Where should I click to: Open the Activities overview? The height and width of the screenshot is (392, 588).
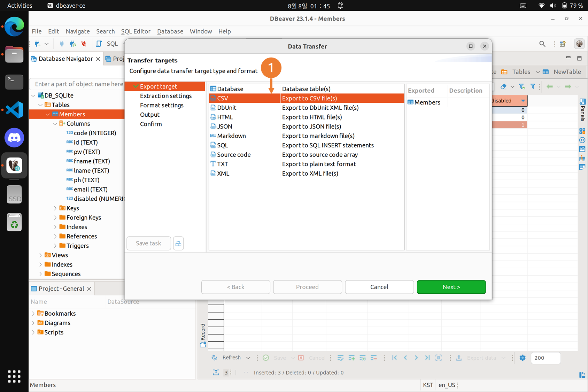point(20,6)
